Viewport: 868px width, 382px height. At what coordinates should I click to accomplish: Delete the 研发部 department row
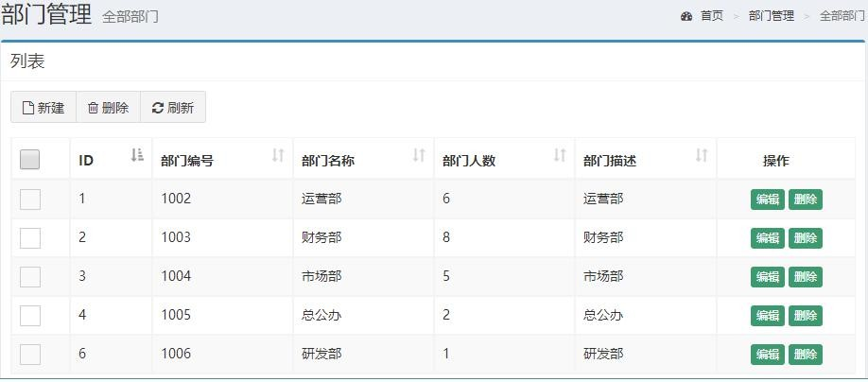point(806,355)
